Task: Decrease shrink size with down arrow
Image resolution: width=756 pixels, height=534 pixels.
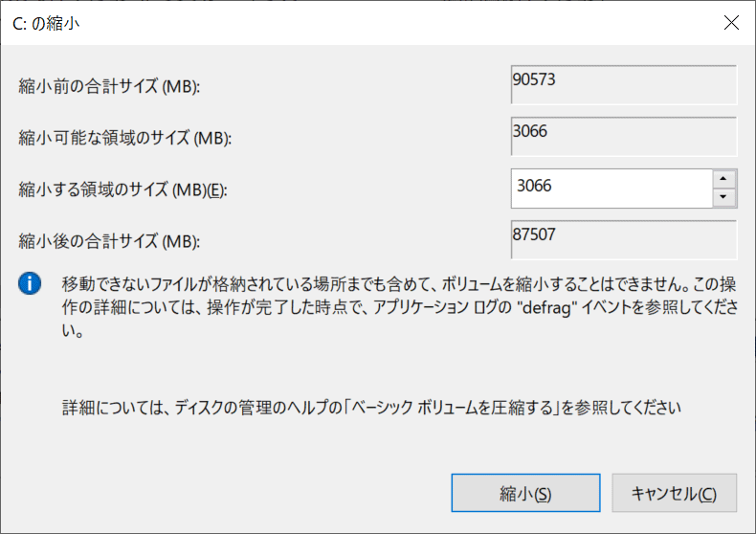Action: (724, 197)
